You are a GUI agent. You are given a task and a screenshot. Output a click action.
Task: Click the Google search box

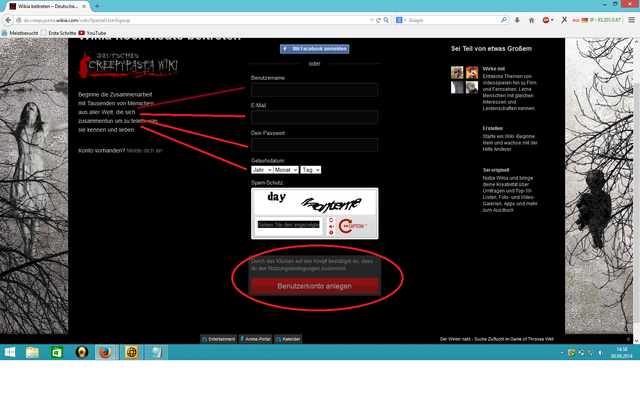click(453, 20)
